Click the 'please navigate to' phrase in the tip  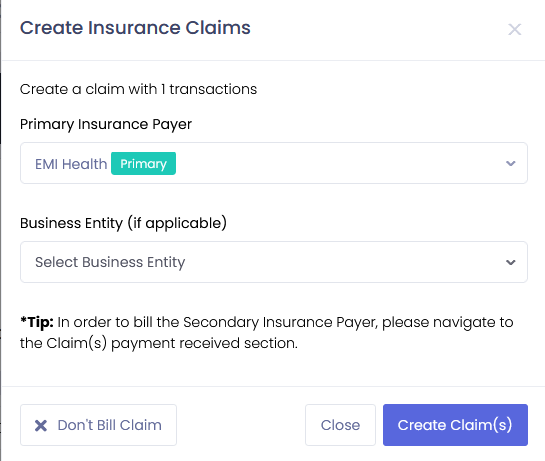click(448, 323)
